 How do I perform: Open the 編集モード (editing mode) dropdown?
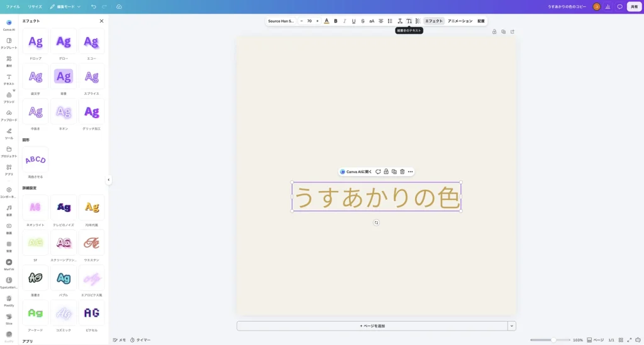tap(65, 6)
